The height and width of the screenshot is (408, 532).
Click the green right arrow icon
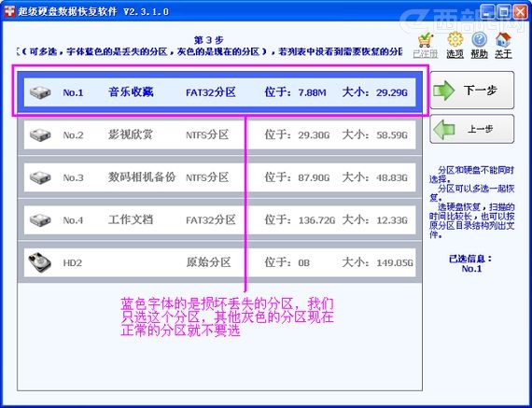(443, 91)
